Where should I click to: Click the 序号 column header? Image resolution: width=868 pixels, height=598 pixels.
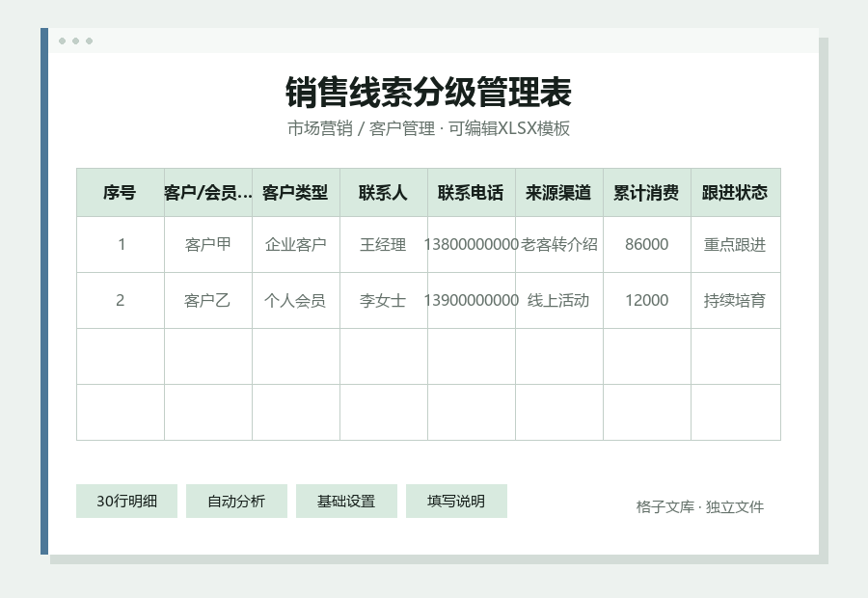pyautogui.click(x=121, y=193)
